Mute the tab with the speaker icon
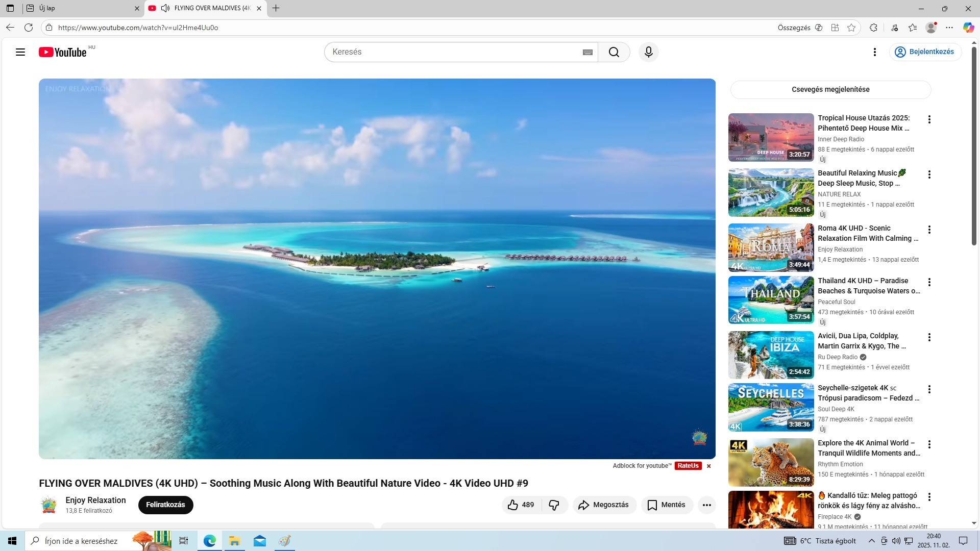980x551 pixels. click(165, 8)
